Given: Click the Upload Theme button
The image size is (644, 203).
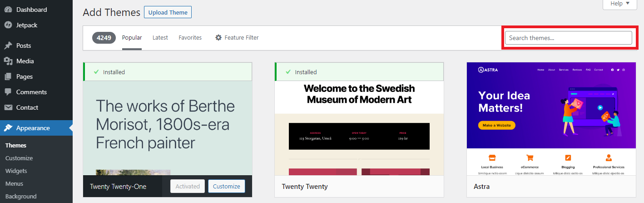Looking at the screenshot, I should coord(168,12).
